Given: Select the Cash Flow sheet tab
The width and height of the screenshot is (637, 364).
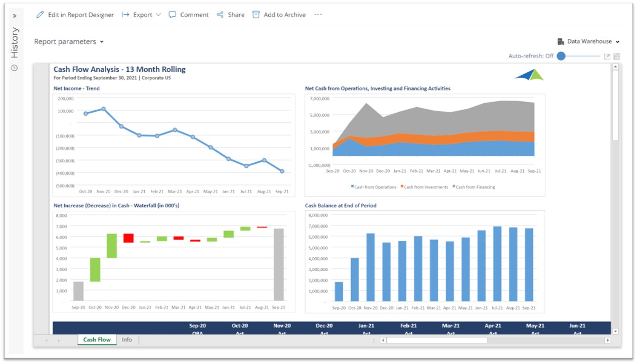Looking at the screenshot, I should (x=97, y=340).
